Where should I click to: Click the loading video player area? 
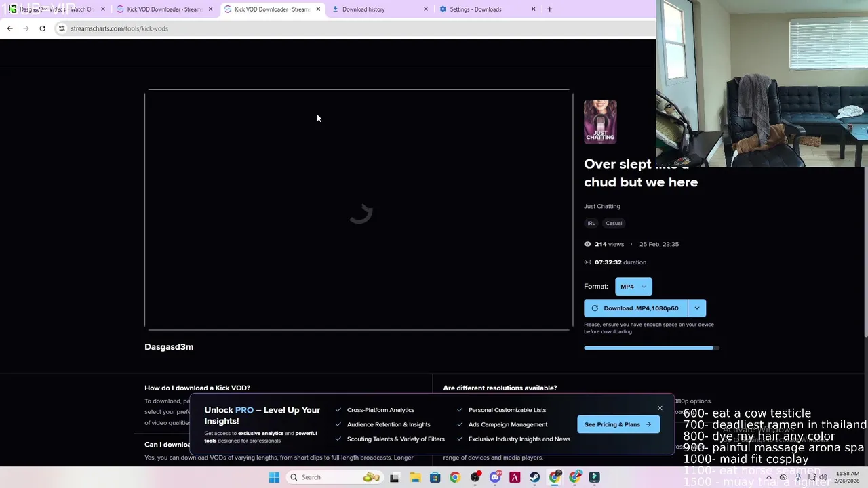pyautogui.click(x=359, y=210)
